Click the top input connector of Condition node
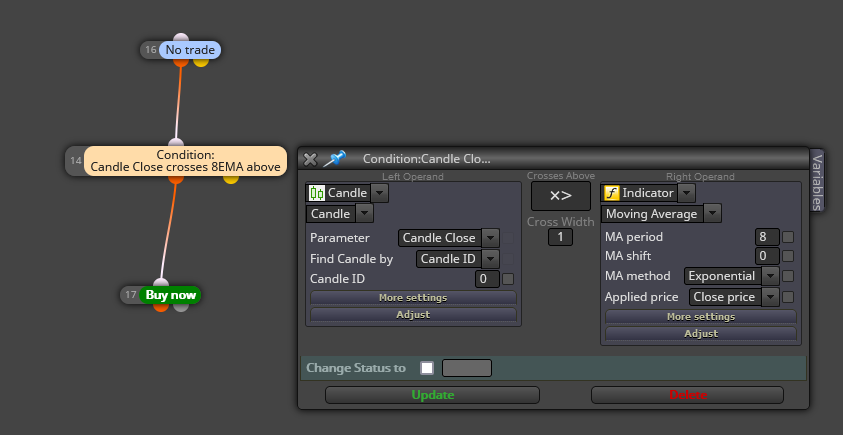This screenshot has width=843, height=435. [176, 143]
